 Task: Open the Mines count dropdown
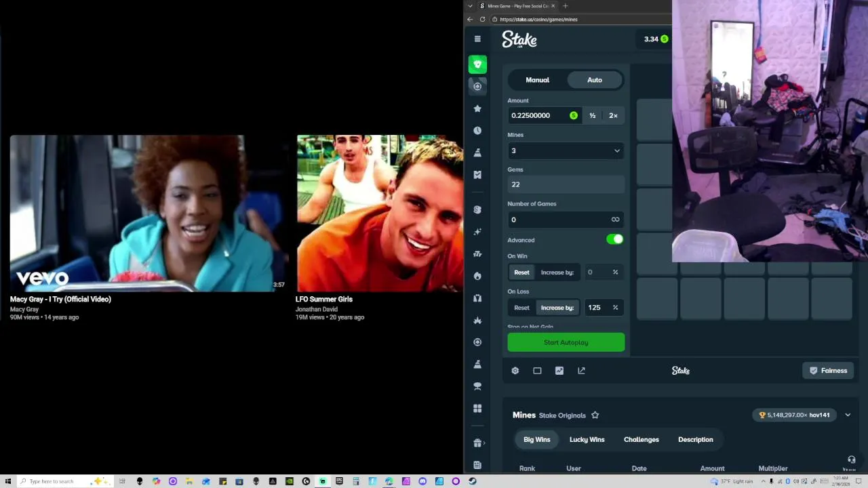point(566,150)
